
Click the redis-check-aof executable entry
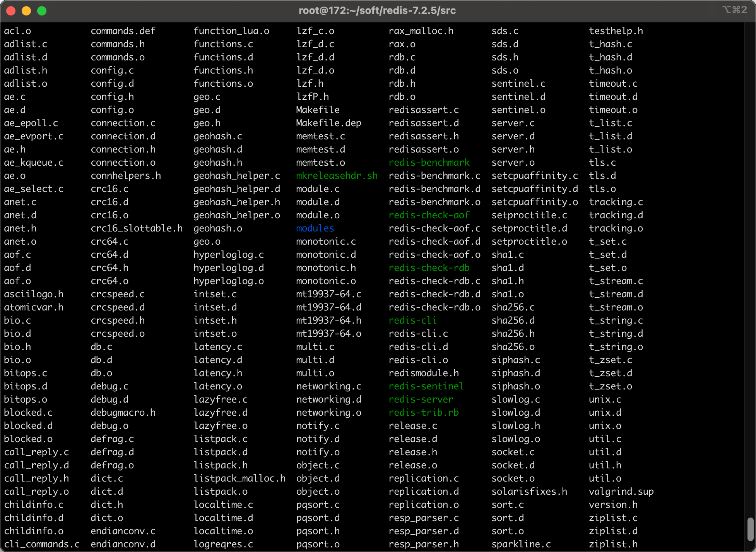[429, 215]
